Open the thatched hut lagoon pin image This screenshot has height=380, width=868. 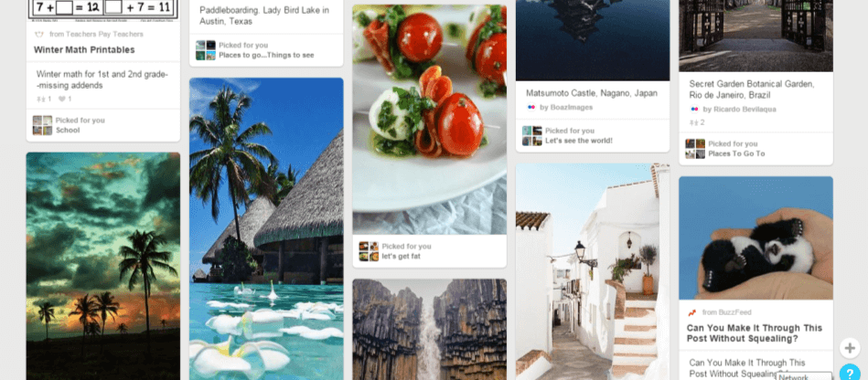(266, 229)
